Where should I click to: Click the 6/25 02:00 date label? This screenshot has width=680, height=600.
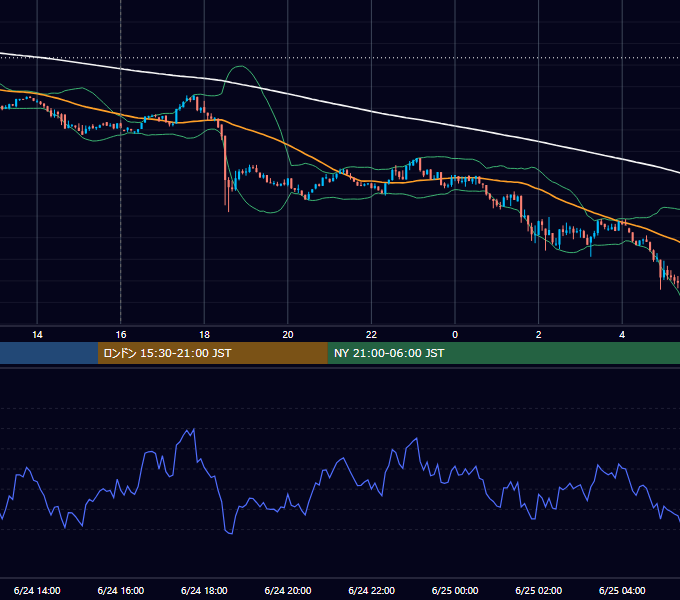(539, 590)
